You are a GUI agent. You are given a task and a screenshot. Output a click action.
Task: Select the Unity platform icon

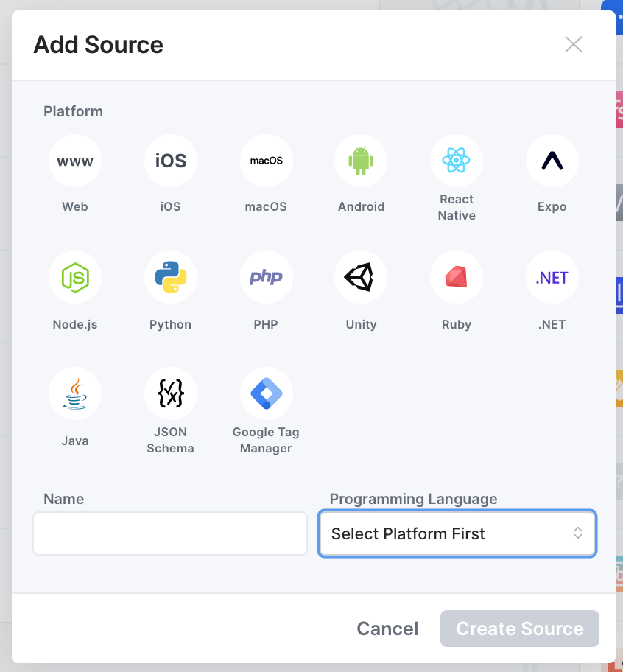361,277
